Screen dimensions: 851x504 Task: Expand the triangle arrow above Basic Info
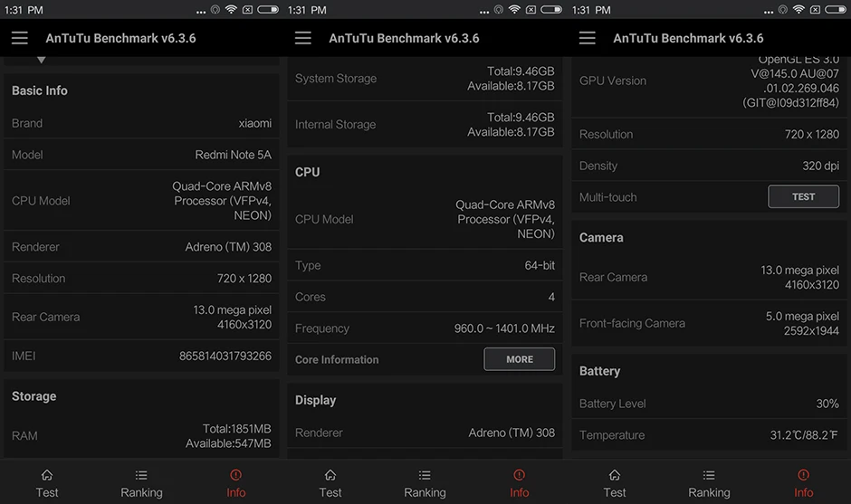[x=42, y=60]
